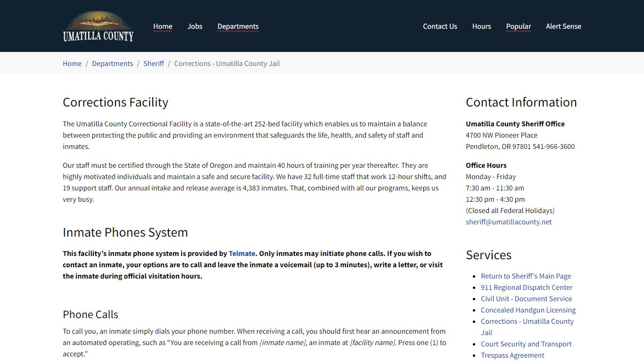Select the Corrections Facility heading
644x362 pixels.
click(116, 102)
